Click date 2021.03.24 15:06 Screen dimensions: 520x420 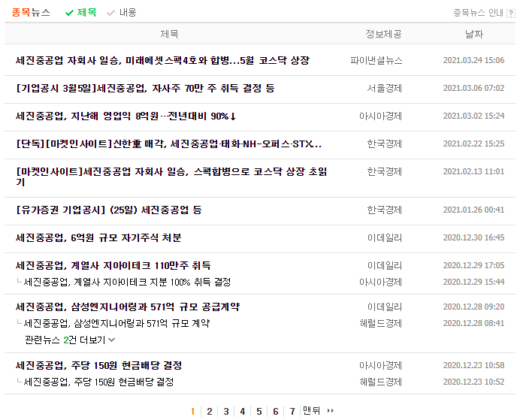point(473,60)
